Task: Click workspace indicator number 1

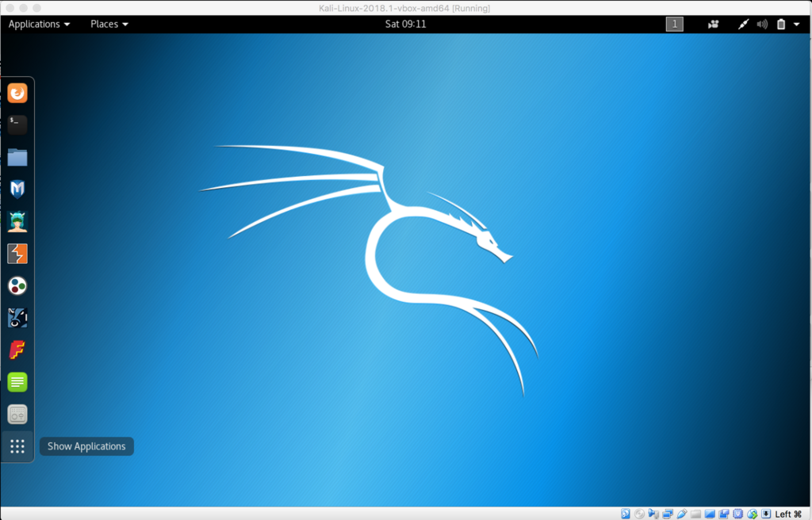Action: tap(674, 24)
